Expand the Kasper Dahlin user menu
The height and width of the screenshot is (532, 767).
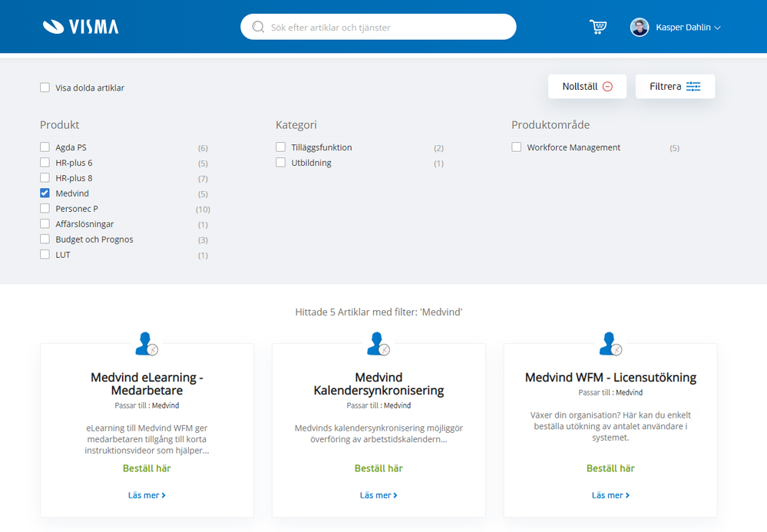688,28
